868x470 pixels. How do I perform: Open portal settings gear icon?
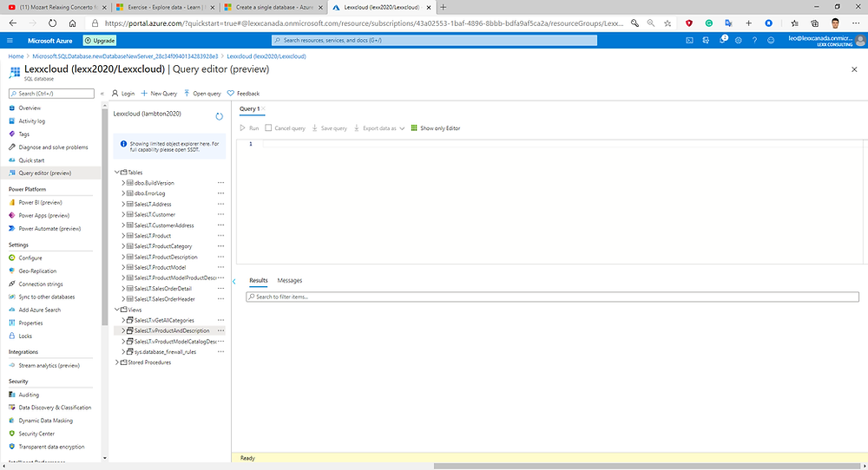pyautogui.click(x=739, y=41)
